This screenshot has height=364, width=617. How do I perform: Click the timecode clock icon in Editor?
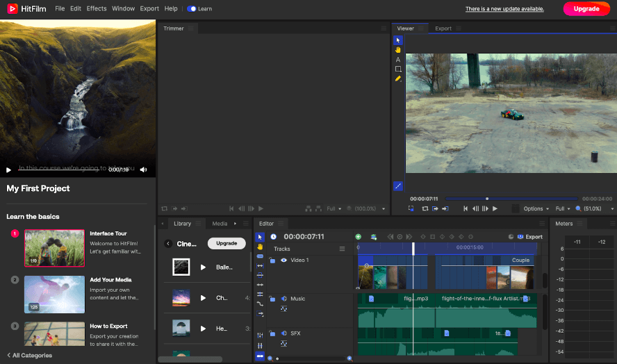(274, 236)
